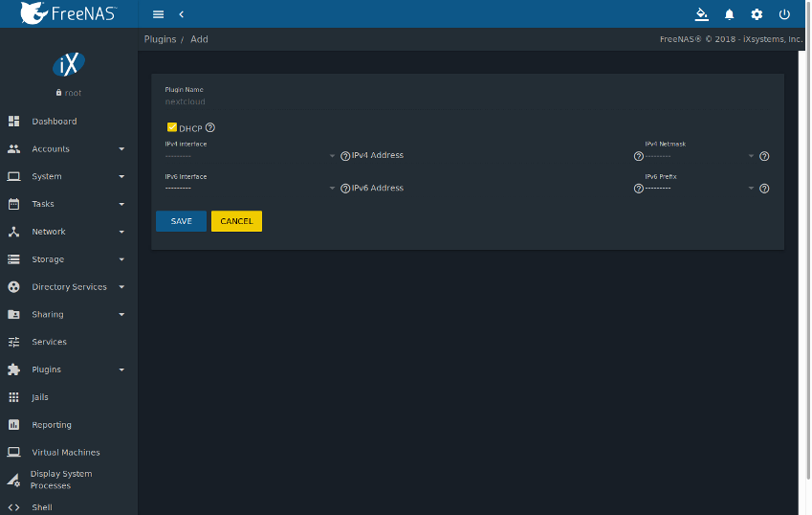Open the IPv4 Netmask dropdown
The height and width of the screenshot is (515, 812).
699,156
